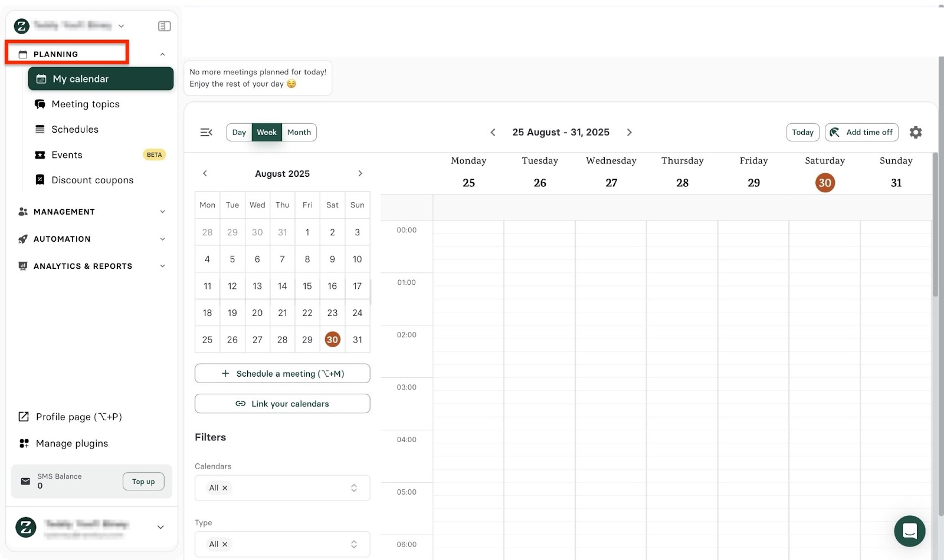Click the '25 August - 31, 2025' date range

pyautogui.click(x=561, y=132)
